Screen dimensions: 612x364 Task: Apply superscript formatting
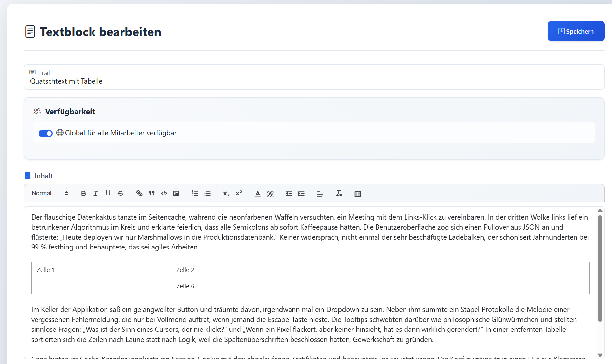tap(238, 193)
